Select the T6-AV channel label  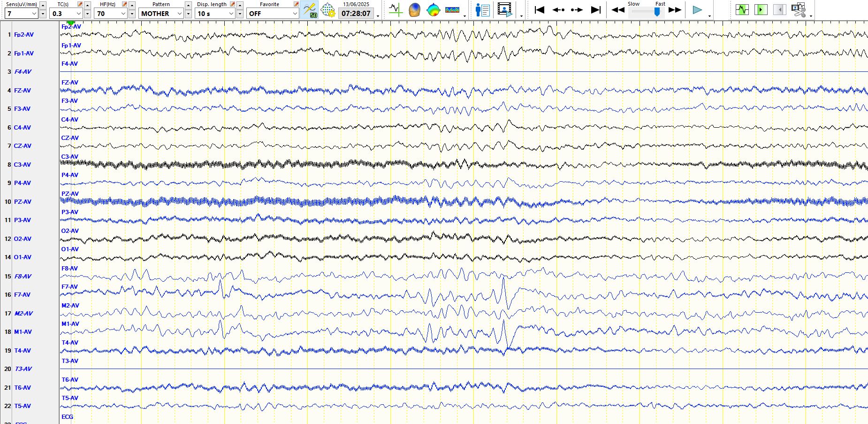point(23,388)
